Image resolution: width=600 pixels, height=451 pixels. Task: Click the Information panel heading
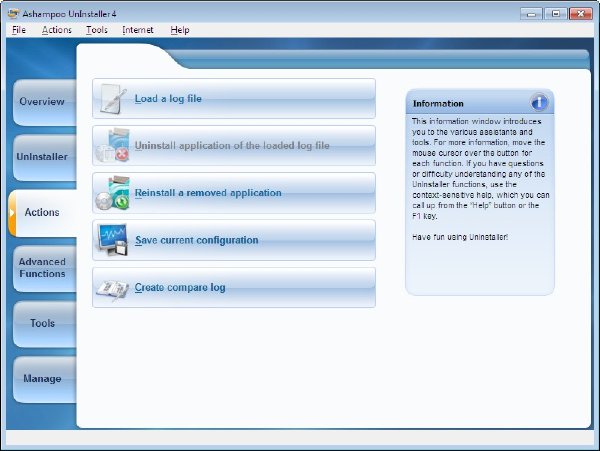tap(438, 104)
